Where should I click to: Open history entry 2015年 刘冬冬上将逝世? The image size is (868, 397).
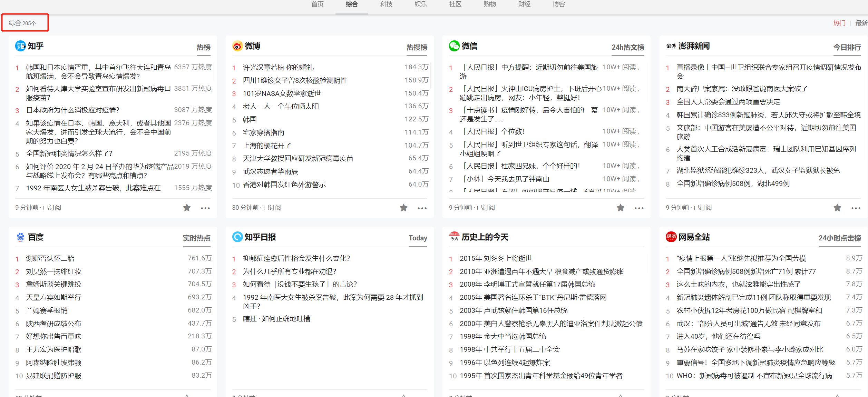pos(496,258)
